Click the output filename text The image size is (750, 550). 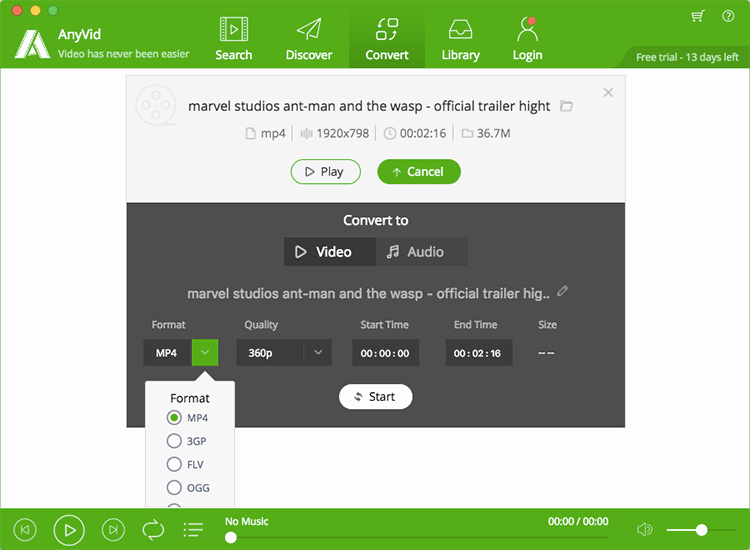368,293
